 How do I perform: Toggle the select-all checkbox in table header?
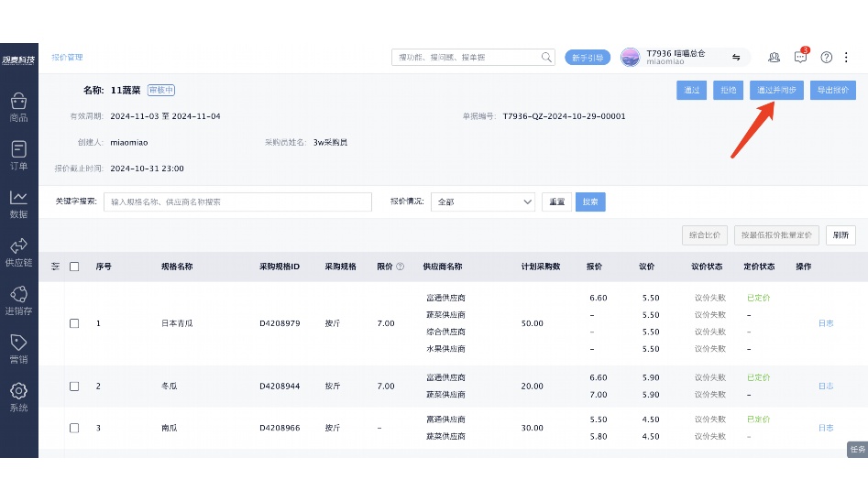pyautogui.click(x=74, y=267)
